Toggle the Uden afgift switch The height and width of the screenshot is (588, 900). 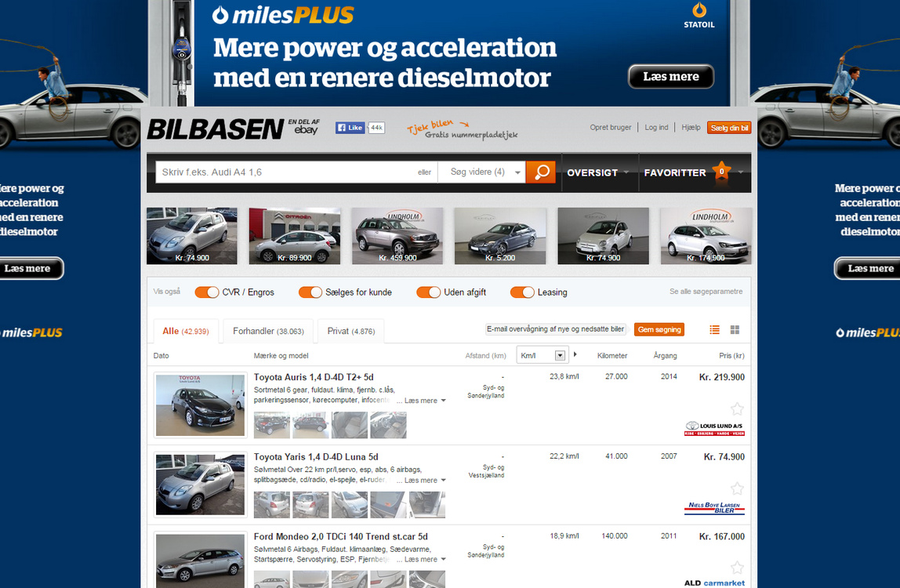[x=428, y=292]
